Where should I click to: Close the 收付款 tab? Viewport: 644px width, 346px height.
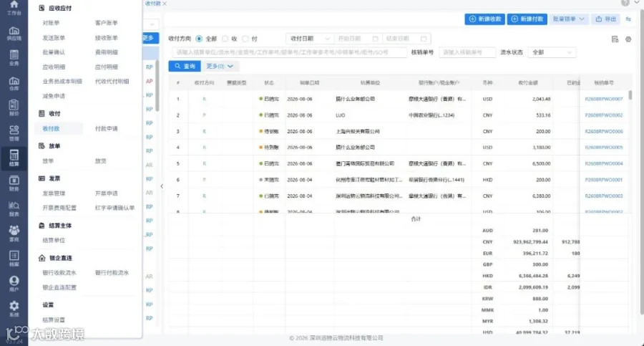point(165,4)
